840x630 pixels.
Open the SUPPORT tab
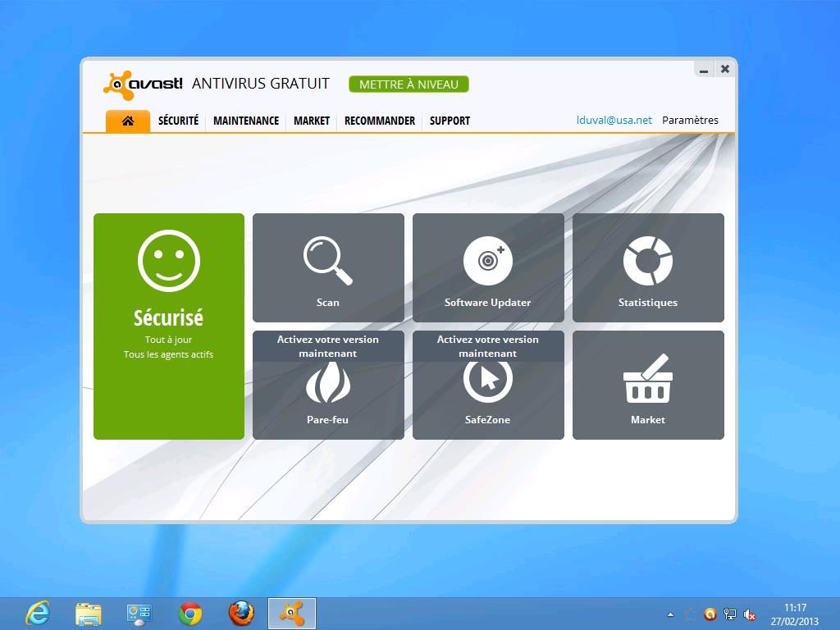[x=450, y=121]
